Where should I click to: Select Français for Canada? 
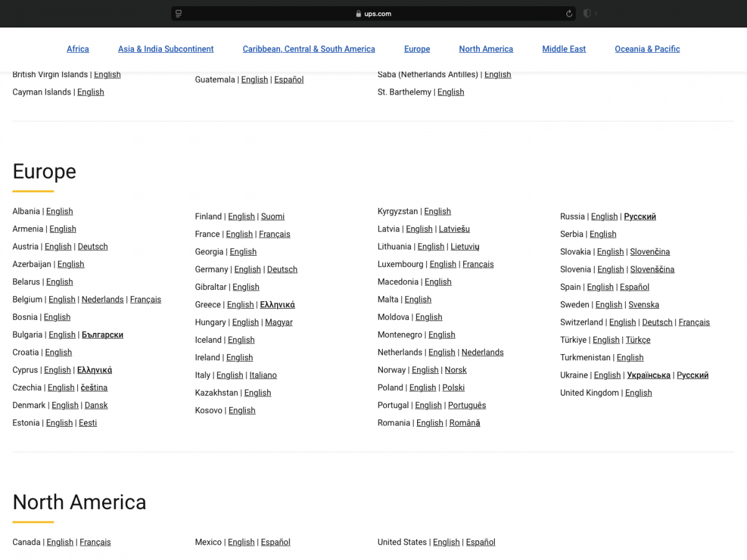[95, 542]
